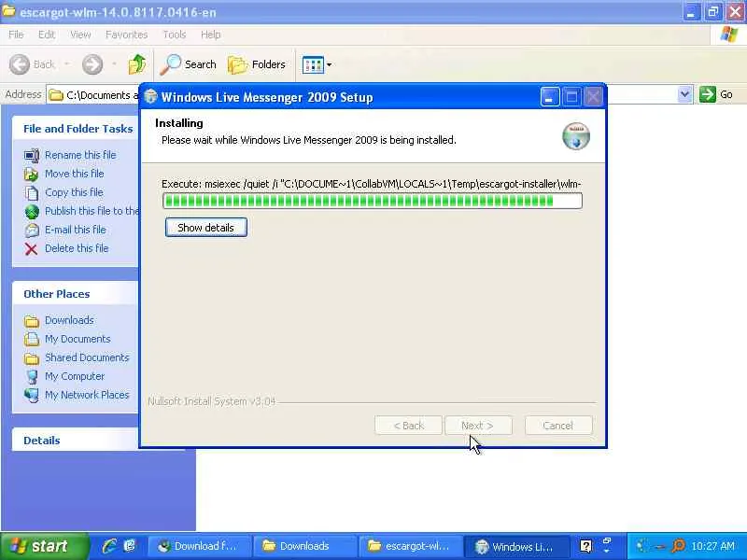
Task: Click the Rename this file icon
Action: 32,155
